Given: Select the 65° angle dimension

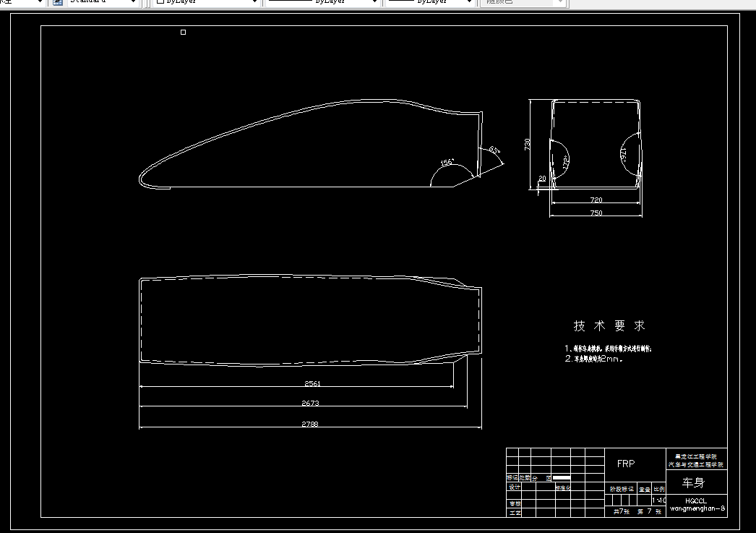Looking at the screenshot, I should pos(494,150).
